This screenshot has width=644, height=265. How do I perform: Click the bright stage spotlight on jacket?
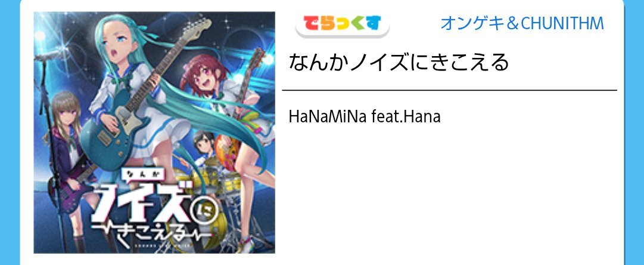(40, 35)
